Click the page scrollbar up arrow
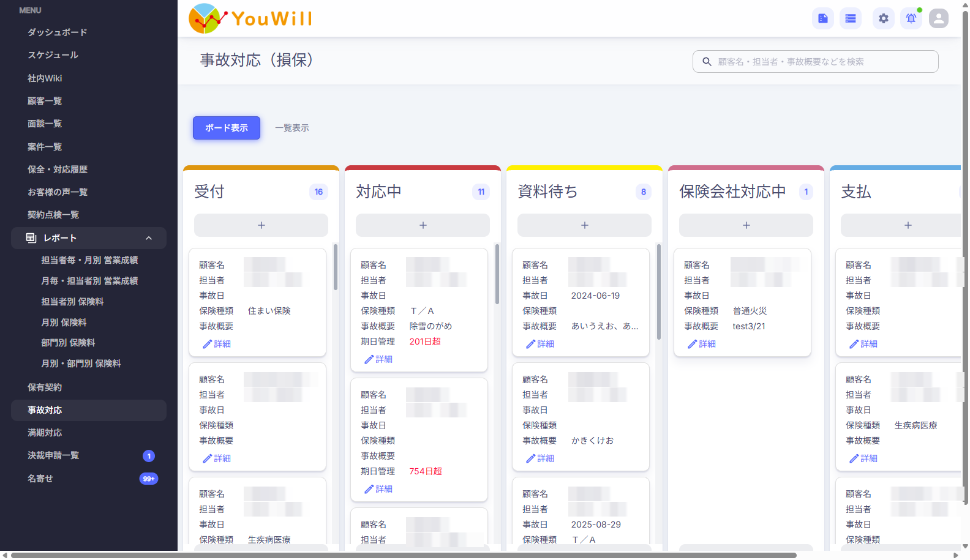Image resolution: width=970 pixels, height=560 pixels. [x=966, y=5]
